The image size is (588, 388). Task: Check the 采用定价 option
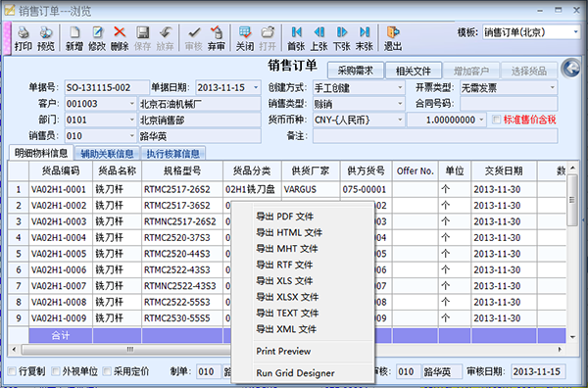click(x=107, y=371)
